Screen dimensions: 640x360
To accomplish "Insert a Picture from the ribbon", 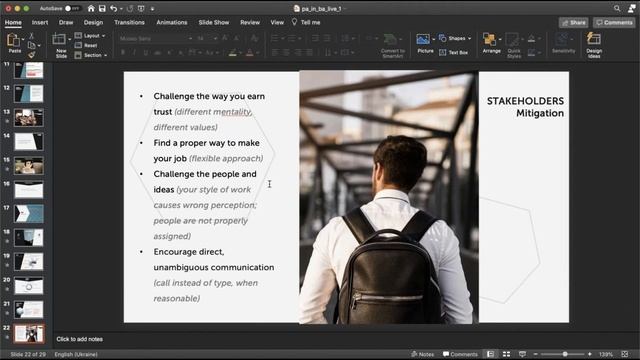I will [425, 44].
